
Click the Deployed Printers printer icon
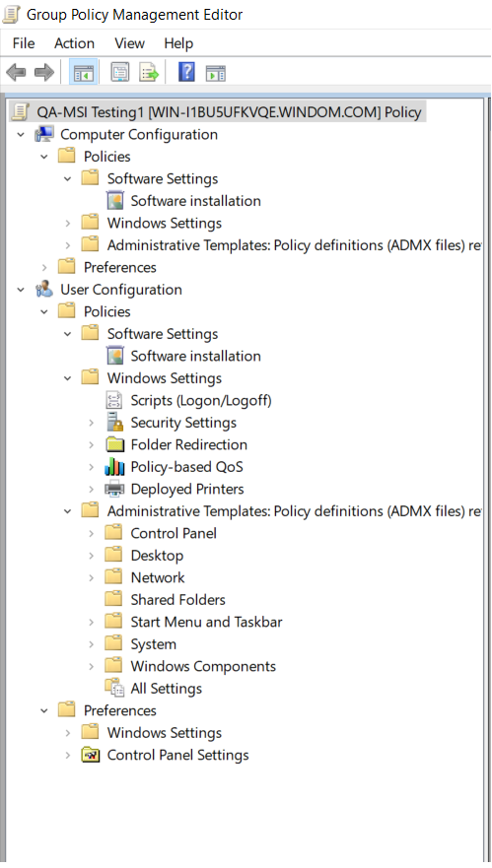(114, 489)
